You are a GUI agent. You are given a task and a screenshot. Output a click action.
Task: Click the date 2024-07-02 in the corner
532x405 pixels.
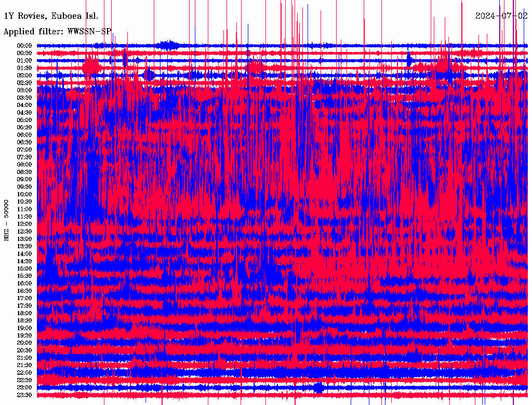click(x=501, y=16)
